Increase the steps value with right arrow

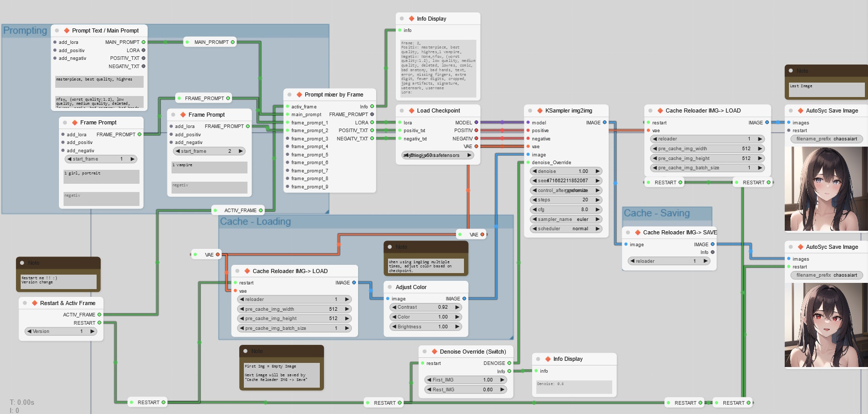click(x=598, y=200)
